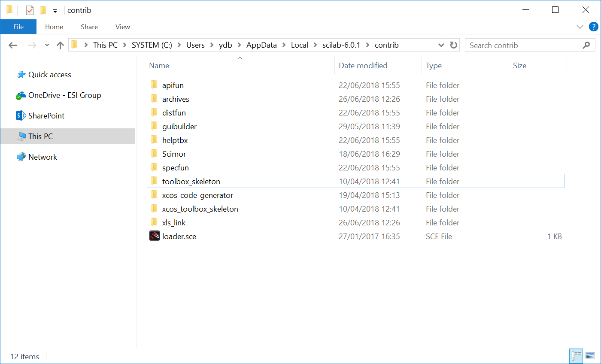Expand chevron after Local in path
The height and width of the screenshot is (364, 601).
tap(315, 45)
